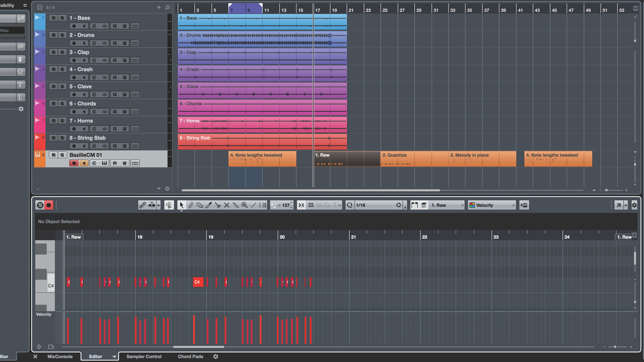Select the Object Selection arrow tool

(x=181, y=205)
